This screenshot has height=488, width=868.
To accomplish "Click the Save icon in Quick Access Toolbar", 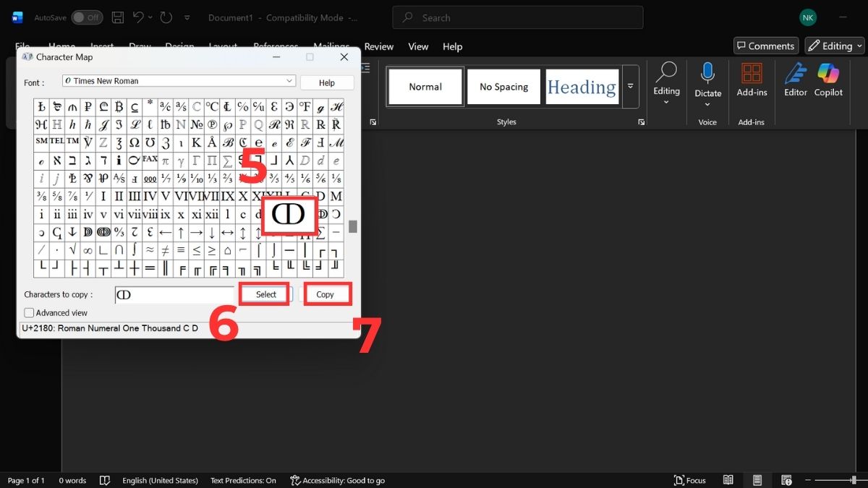I will (116, 17).
